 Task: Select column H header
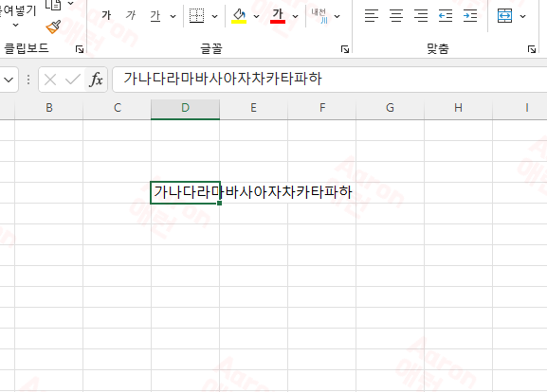(459, 108)
